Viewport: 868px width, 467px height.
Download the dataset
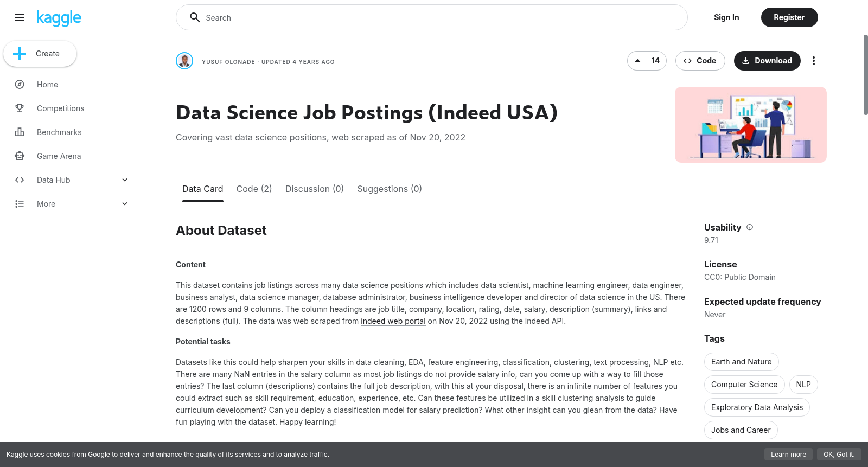tap(767, 61)
